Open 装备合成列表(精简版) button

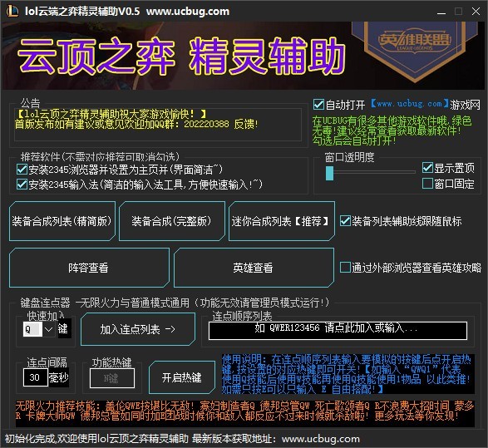[62, 221]
